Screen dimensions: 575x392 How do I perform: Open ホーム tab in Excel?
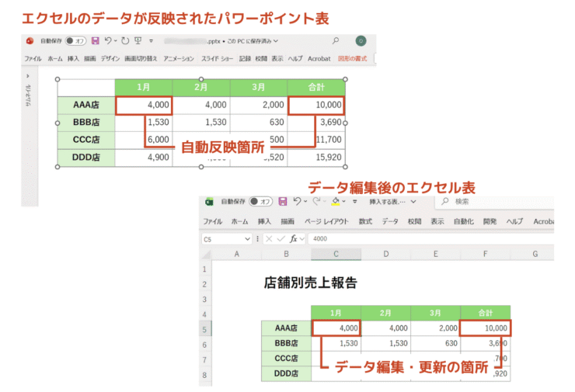[x=240, y=222]
